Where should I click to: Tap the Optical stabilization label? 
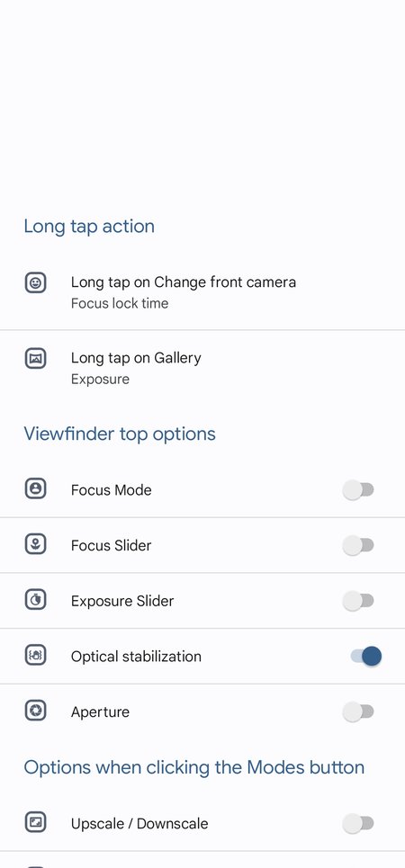tap(136, 657)
